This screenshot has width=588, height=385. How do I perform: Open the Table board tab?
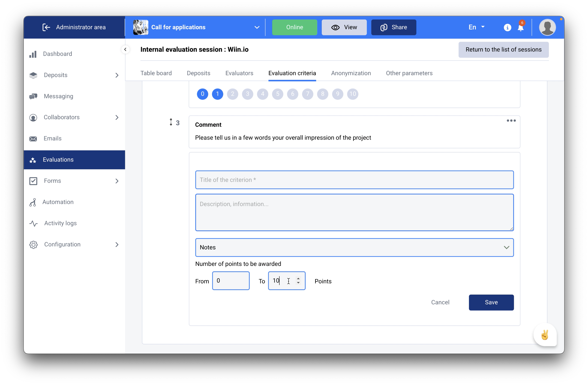156,73
